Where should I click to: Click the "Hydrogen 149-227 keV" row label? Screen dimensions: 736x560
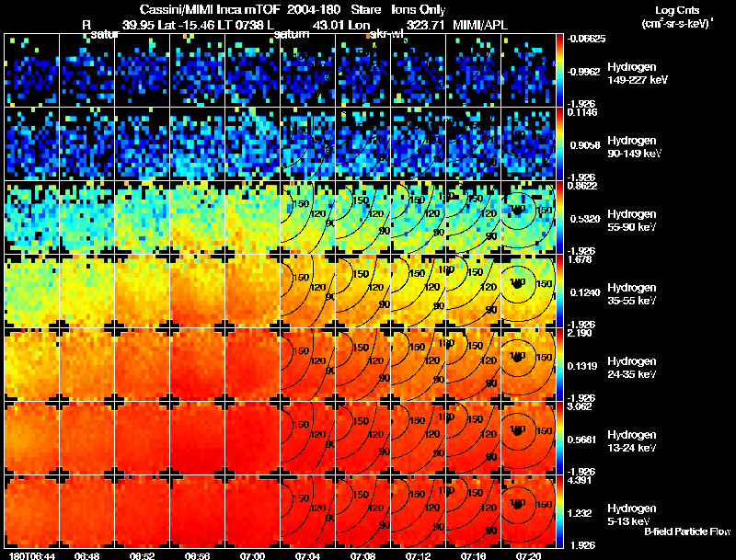pyautogui.click(x=638, y=74)
